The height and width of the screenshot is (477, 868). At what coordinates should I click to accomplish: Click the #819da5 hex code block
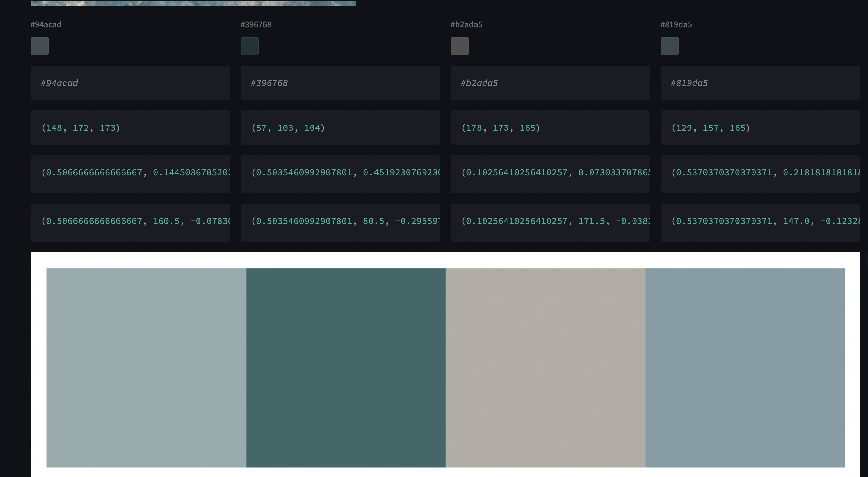pos(760,83)
